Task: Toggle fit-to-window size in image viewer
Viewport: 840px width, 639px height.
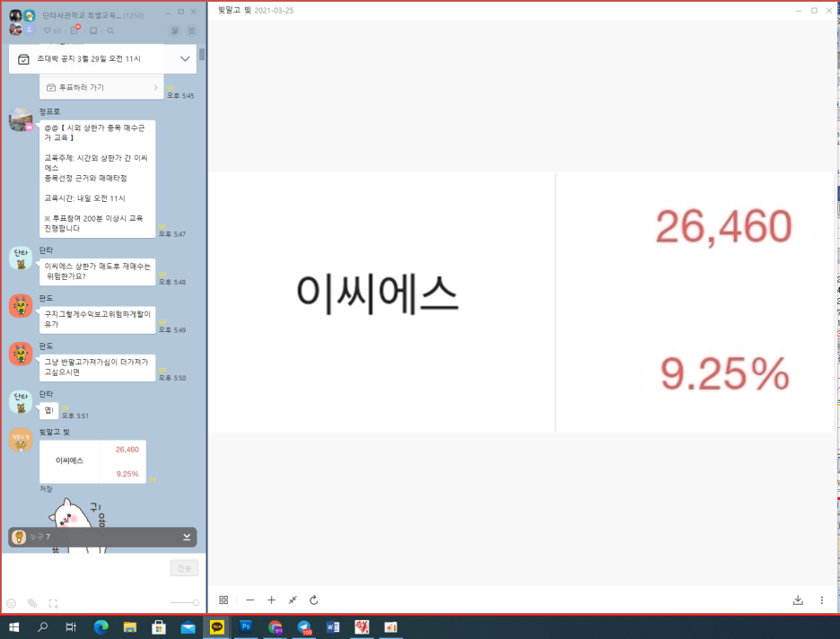Action: (293, 600)
